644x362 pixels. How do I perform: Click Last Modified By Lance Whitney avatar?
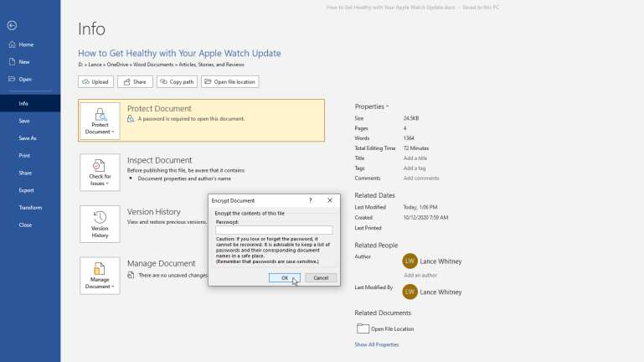click(x=410, y=292)
